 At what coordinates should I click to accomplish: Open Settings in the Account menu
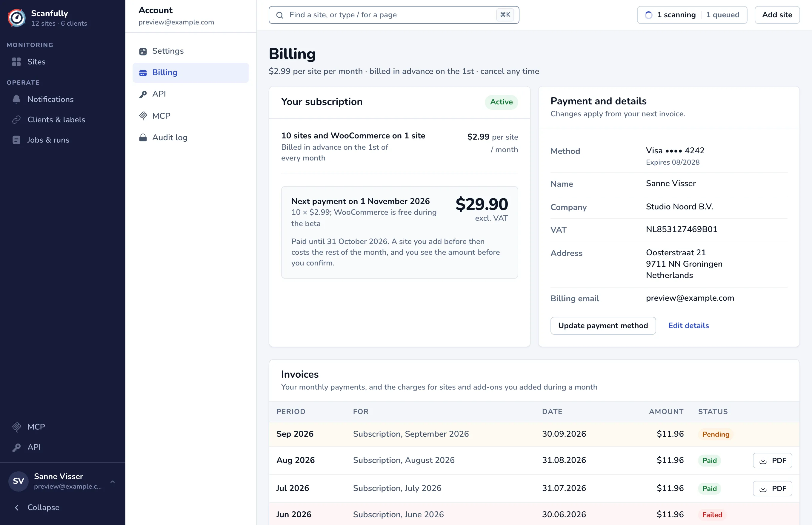[x=191, y=51]
